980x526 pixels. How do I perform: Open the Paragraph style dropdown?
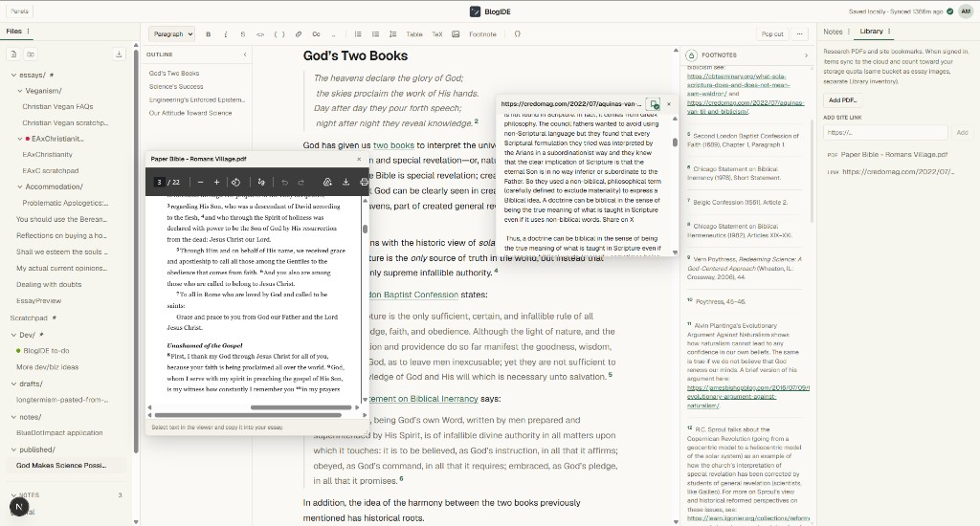pos(172,34)
